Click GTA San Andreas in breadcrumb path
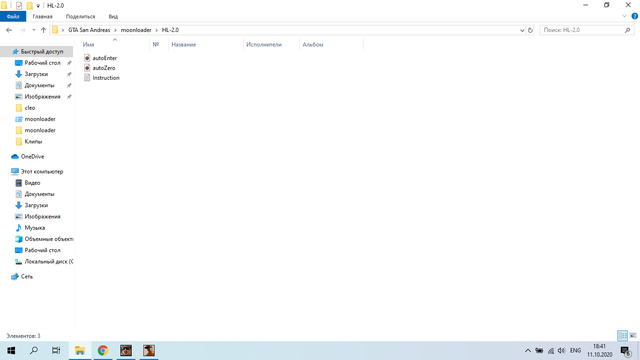 coord(89,30)
